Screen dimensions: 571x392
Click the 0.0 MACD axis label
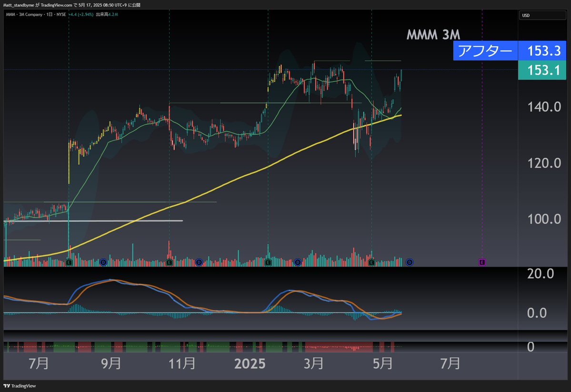pyautogui.click(x=537, y=313)
